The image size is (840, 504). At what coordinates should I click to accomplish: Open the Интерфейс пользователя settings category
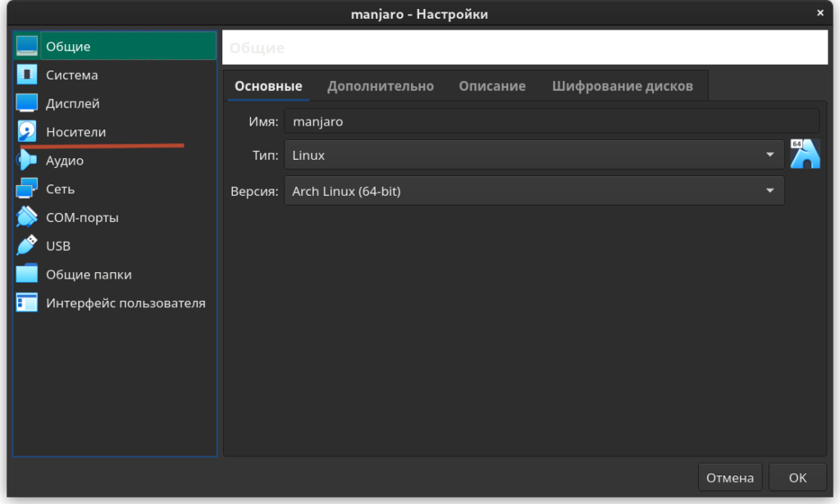tap(115, 303)
